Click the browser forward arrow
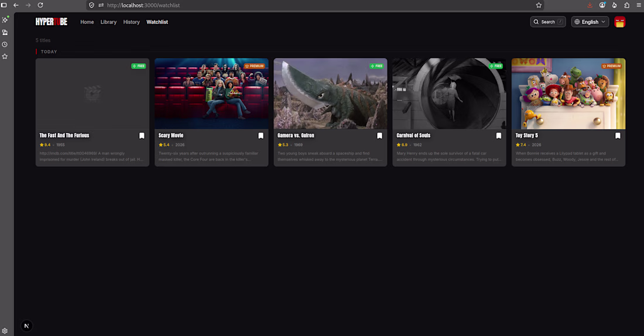Screen dimensions: 644x336 pyautogui.click(x=28, y=5)
